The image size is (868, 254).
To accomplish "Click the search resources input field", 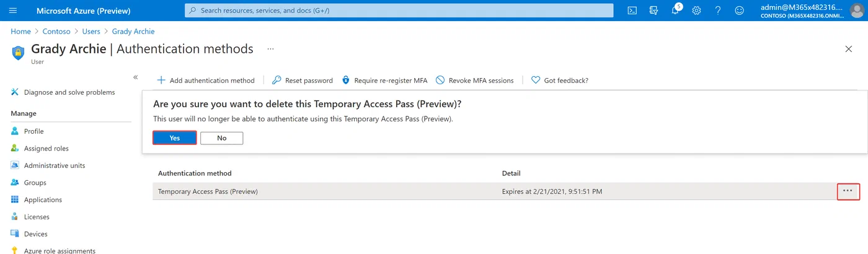I will click(399, 11).
